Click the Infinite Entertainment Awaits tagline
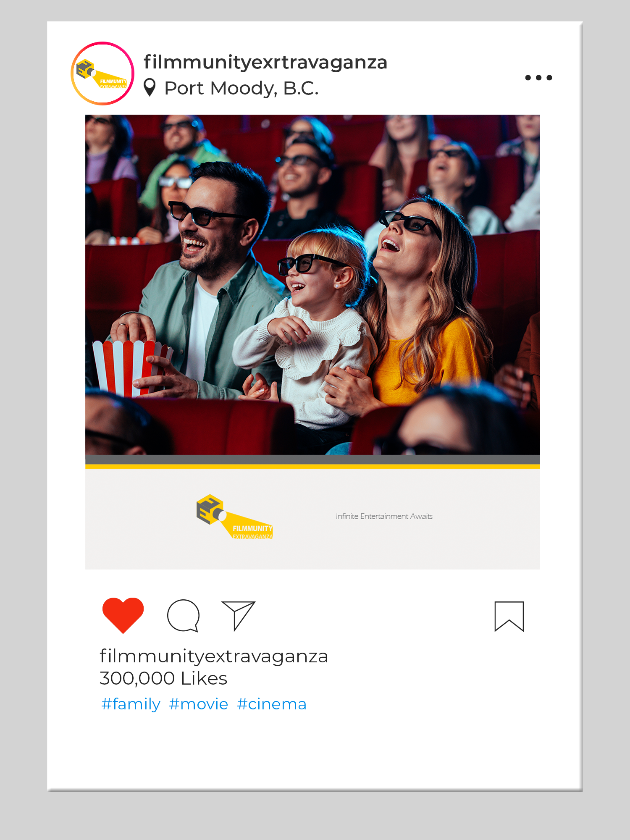This screenshot has height=840, width=630. tap(384, 516)
